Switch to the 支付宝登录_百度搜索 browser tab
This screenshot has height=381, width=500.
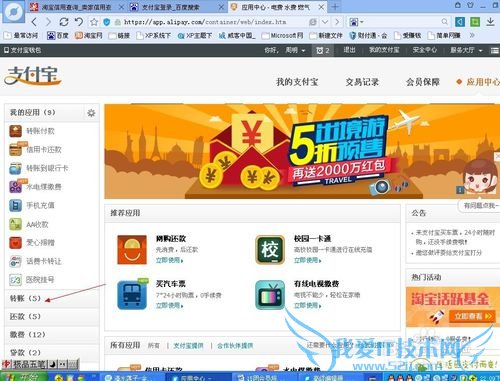[176, 7]
